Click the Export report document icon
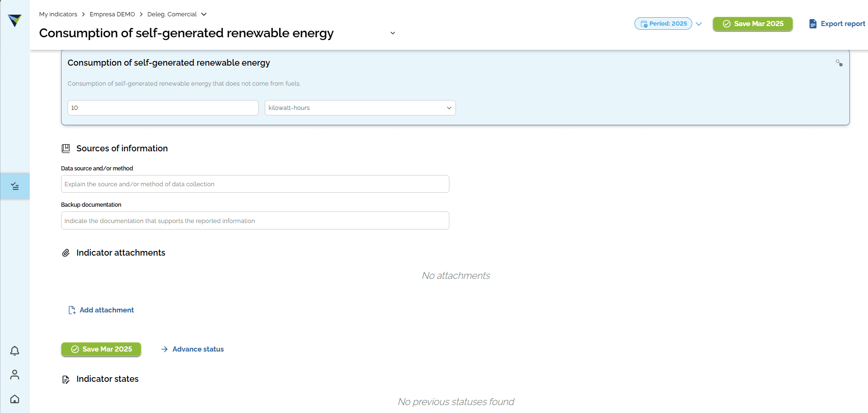 pos(813,24)
